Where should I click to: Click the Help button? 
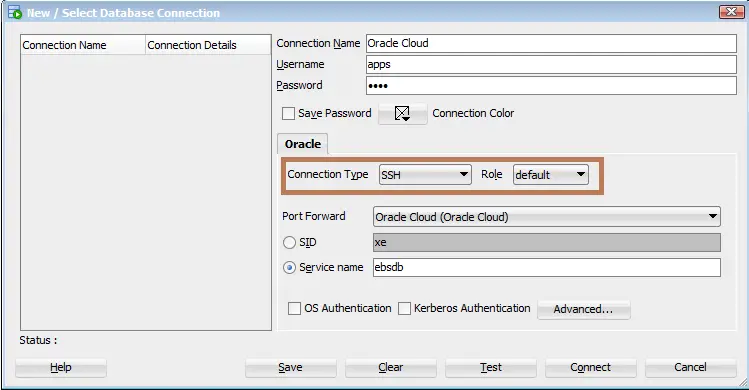tap(61, 368)
